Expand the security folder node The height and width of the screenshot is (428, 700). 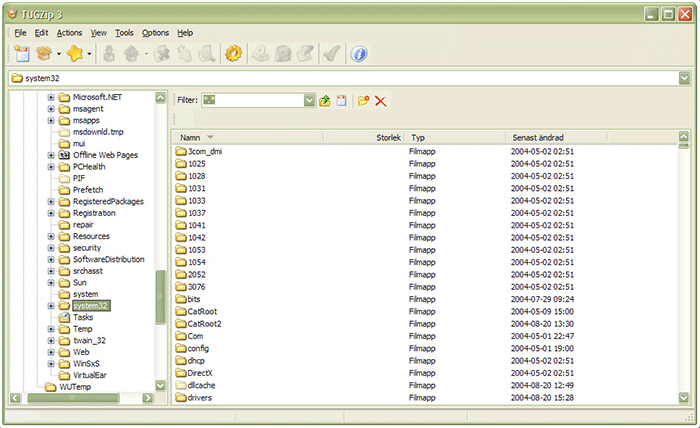coord(51,247)
